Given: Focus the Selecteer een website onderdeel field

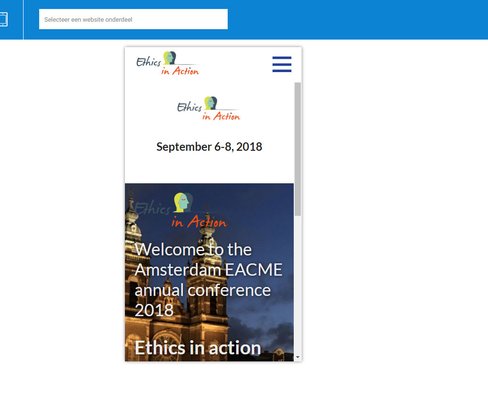Looking at the screenshot, I should click(x=133, y=19).
